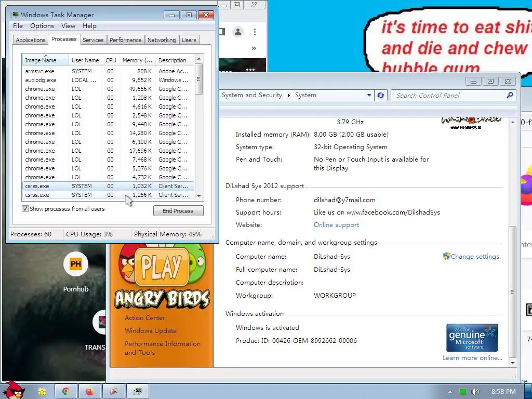Expand Chrome's hidden bookmarks chevron
The width and height of the screenshot is (532, 399).
pos(254,48)
